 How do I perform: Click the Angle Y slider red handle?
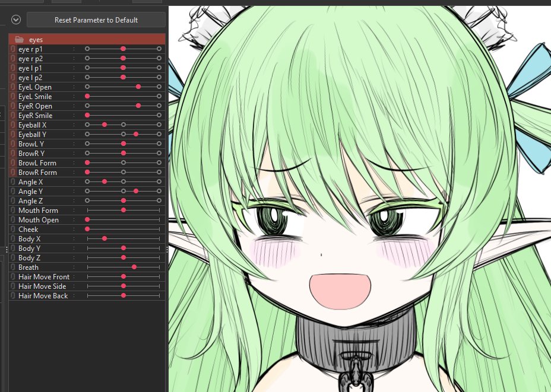tap(136, 191)
